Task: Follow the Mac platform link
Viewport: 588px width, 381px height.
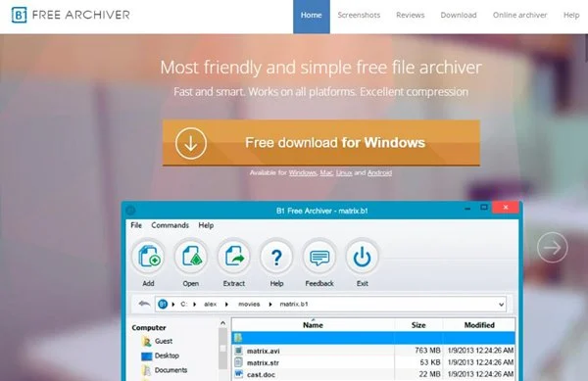Action: pyautogui.click(x=326, y=172)
